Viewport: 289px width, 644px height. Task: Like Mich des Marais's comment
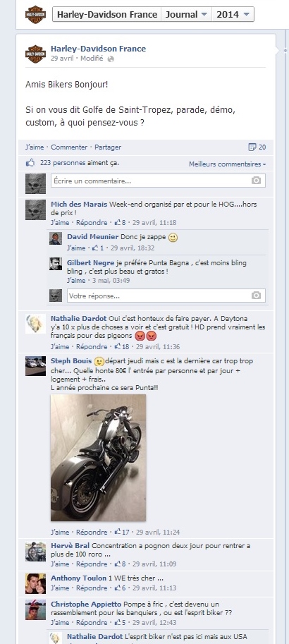pyautogui.click(x=60, y=223)
